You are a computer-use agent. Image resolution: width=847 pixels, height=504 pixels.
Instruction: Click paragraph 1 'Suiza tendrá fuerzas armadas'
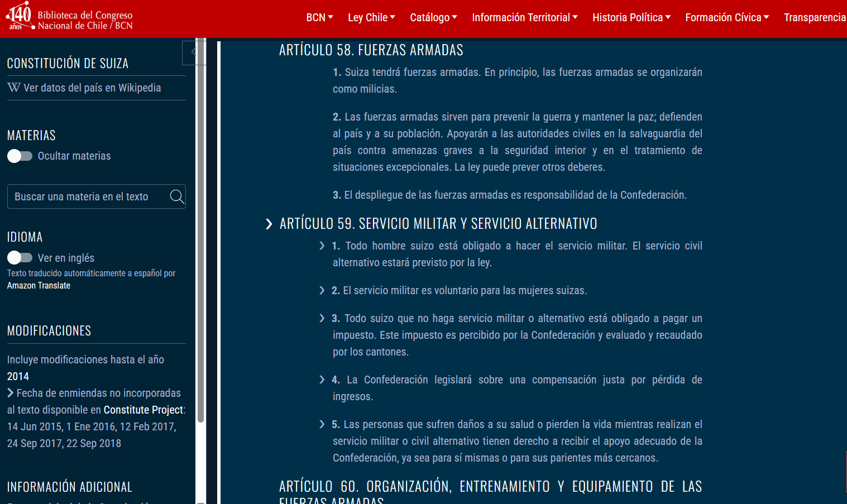pyautogui.click(x=518, y=80)
